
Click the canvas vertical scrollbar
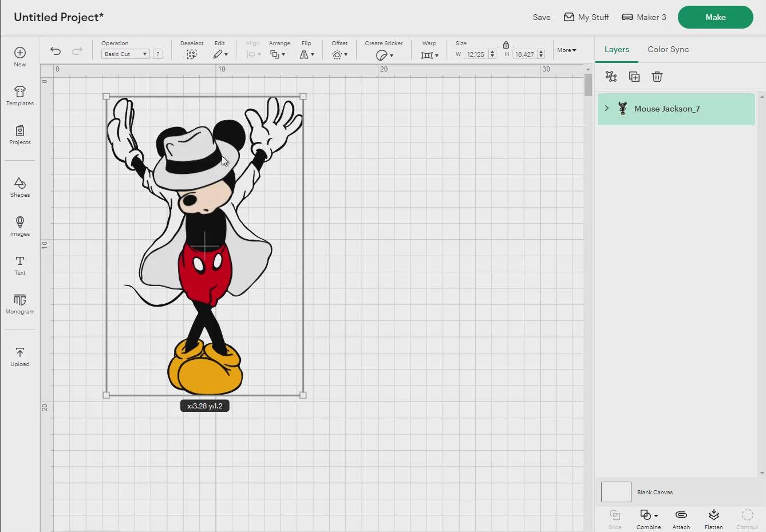[x=588, y=85]
